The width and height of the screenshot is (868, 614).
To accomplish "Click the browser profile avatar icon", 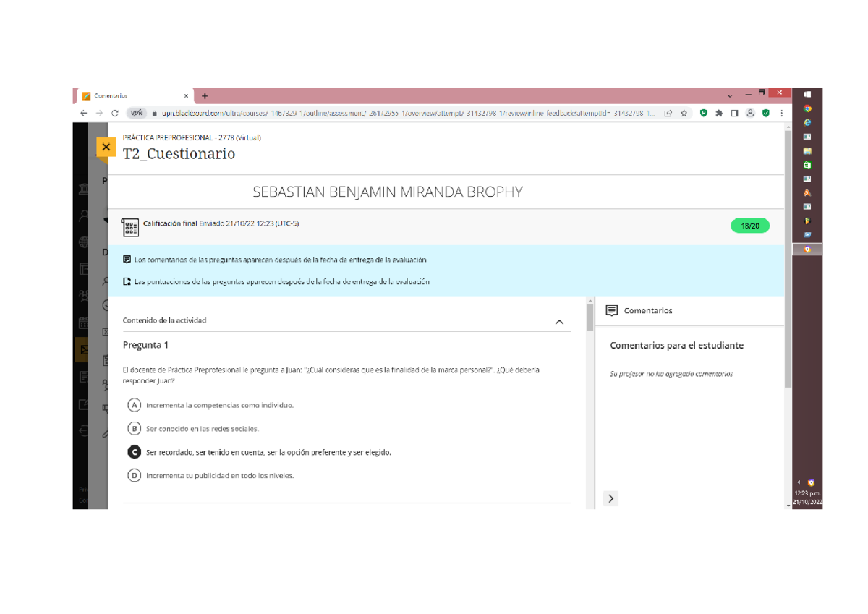I will [750, 114].
